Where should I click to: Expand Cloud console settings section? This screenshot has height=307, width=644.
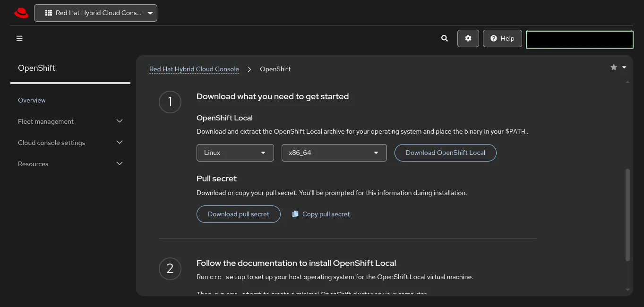(70, 143)
